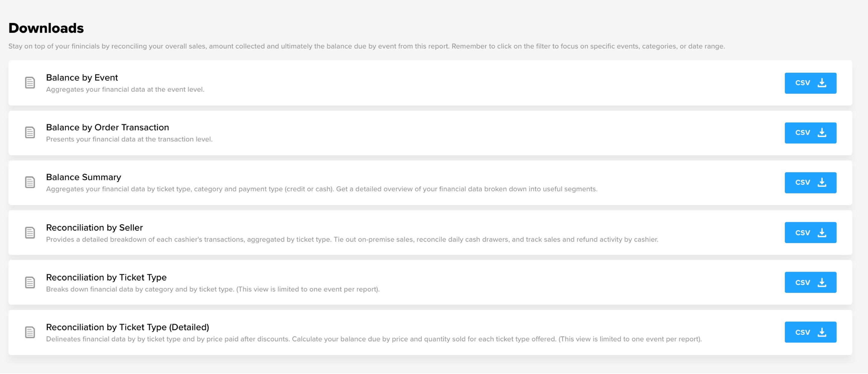868x374 pixels.
Task: Download Reconciliation by Ticket Type CSV
Action: 810,283
